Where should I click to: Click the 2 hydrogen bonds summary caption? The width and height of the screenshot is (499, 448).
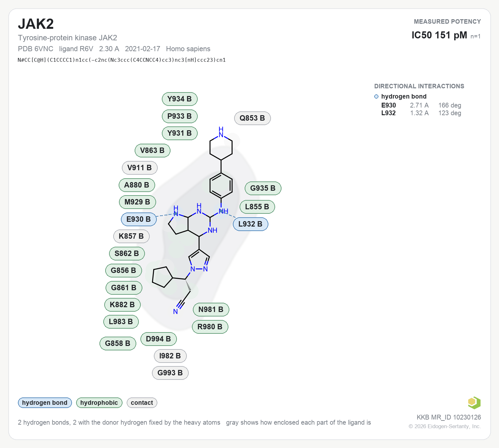119,422
